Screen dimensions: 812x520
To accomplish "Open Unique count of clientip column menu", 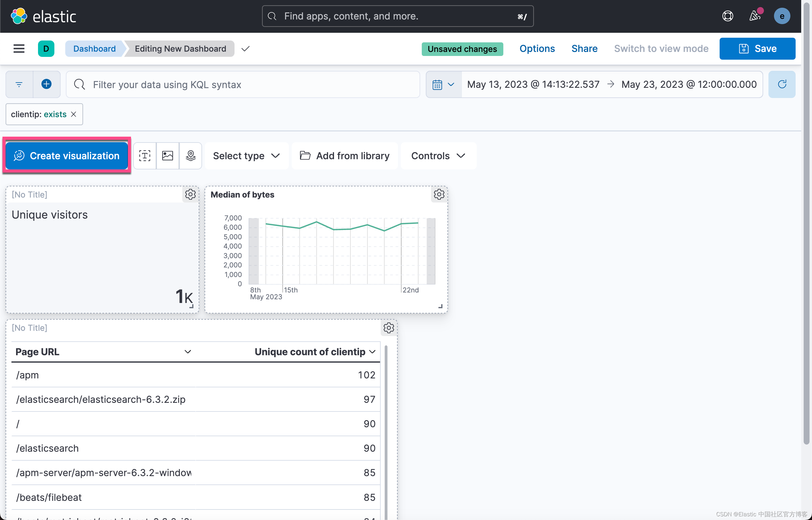I will pyautogui.click(x=372, y=352).
